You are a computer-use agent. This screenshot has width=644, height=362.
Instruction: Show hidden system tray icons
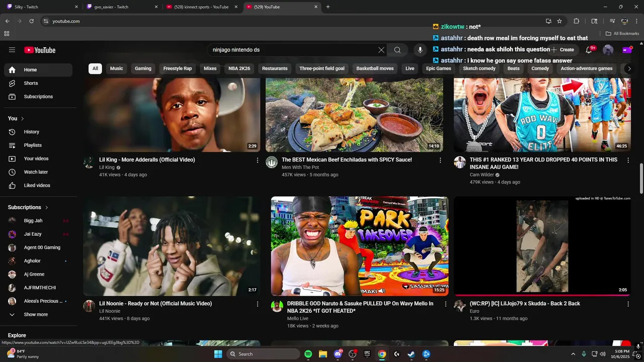point(573,354)
